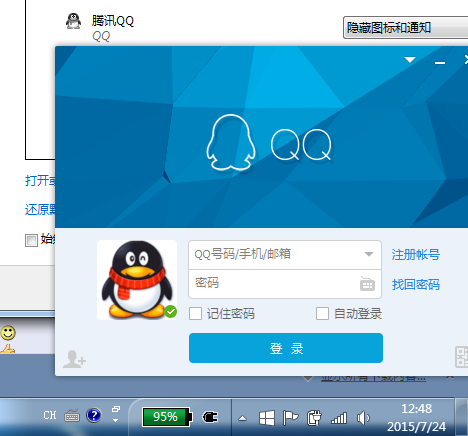The image size is (468, 436).
Task: Open the 找回密码 recover password link
Action: point(415,285)
